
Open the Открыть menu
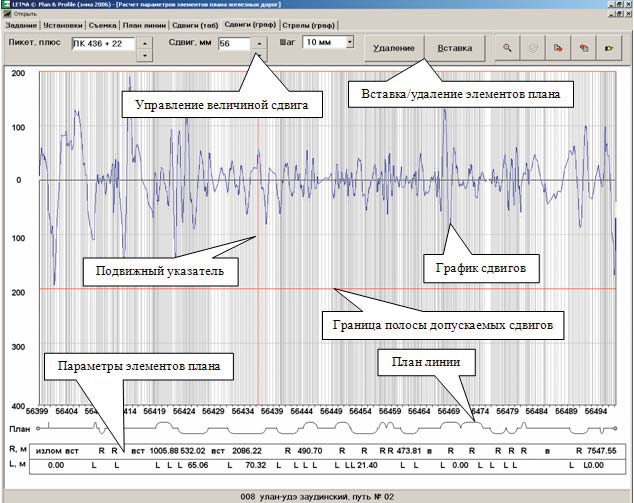click(x=24, y=14)
